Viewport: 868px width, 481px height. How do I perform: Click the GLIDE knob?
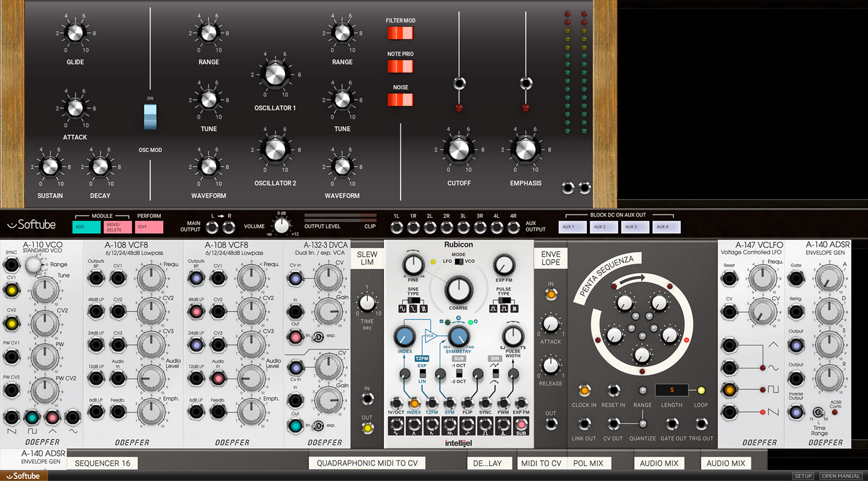tap(75, 33)
